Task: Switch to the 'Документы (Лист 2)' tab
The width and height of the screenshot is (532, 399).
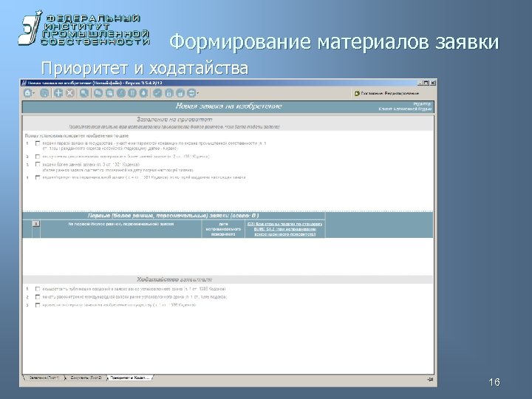Action: (86, 378)
